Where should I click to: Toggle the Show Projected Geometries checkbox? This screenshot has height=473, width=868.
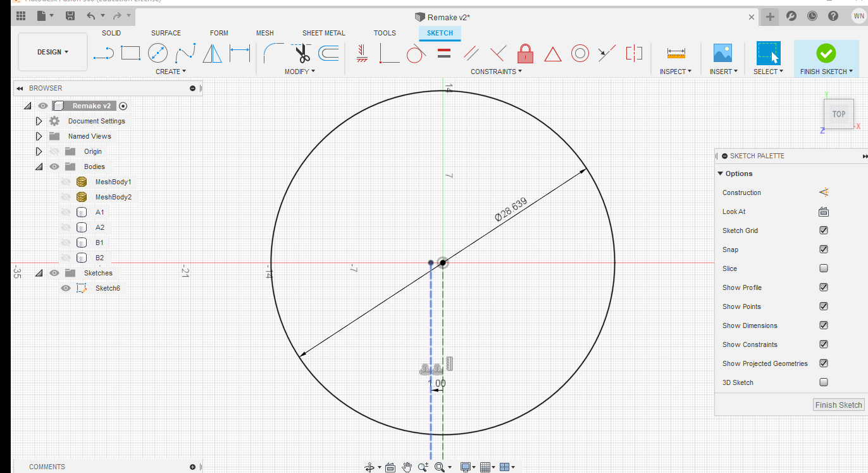[824, 363]
